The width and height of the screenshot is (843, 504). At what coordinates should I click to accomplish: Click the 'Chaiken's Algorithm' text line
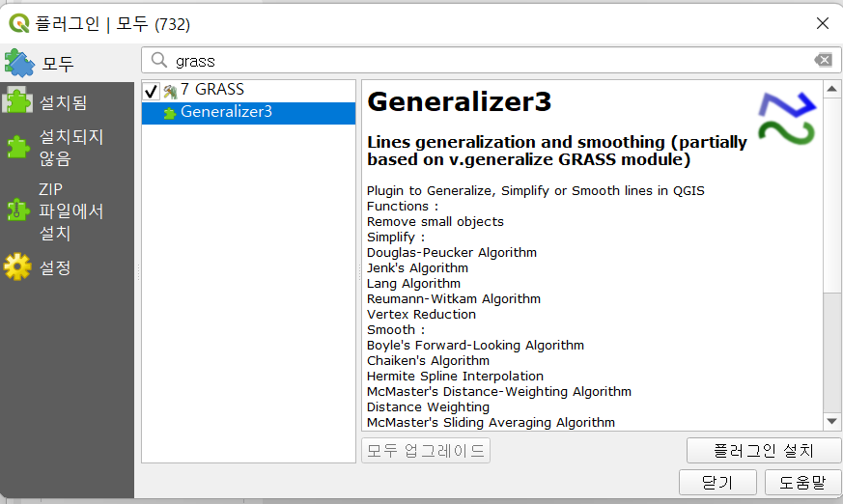428,360
